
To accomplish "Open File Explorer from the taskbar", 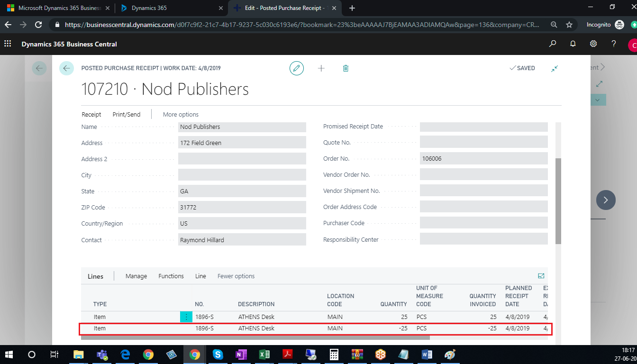I will [79, 355].
